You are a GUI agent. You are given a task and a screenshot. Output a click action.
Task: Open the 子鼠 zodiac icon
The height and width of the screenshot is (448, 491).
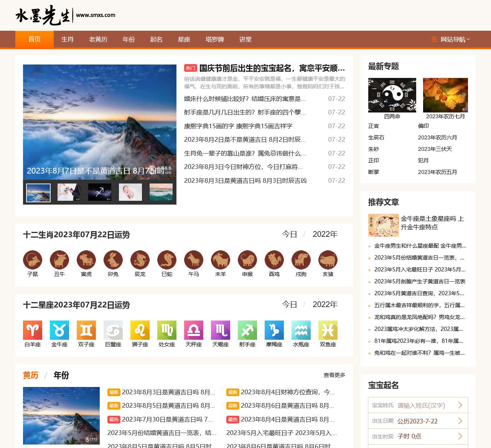[33, 260]
